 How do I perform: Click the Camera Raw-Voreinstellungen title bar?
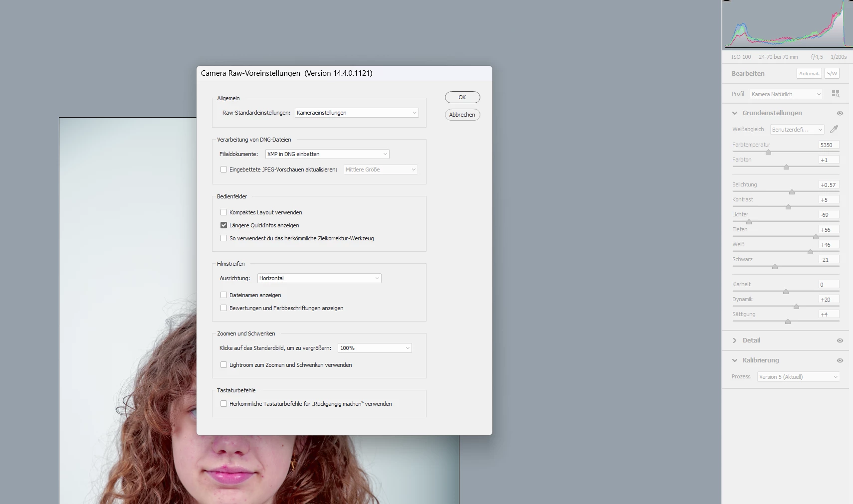click(344, 73)
